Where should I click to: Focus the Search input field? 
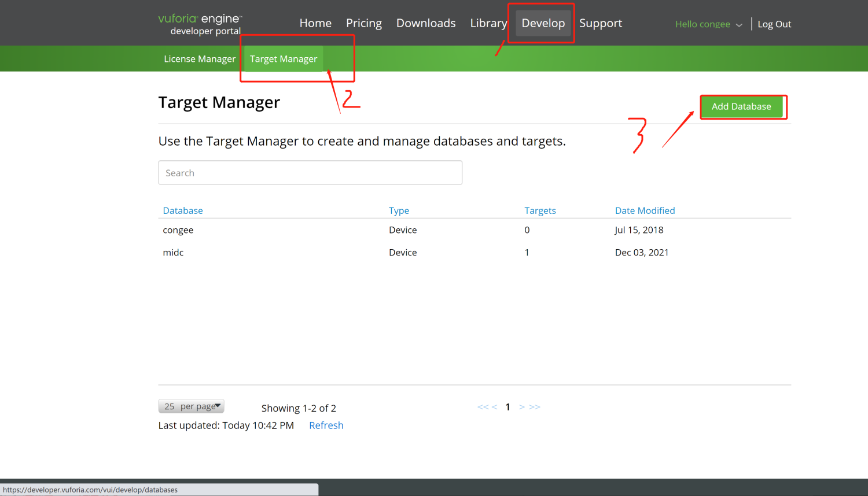(310, 173)
